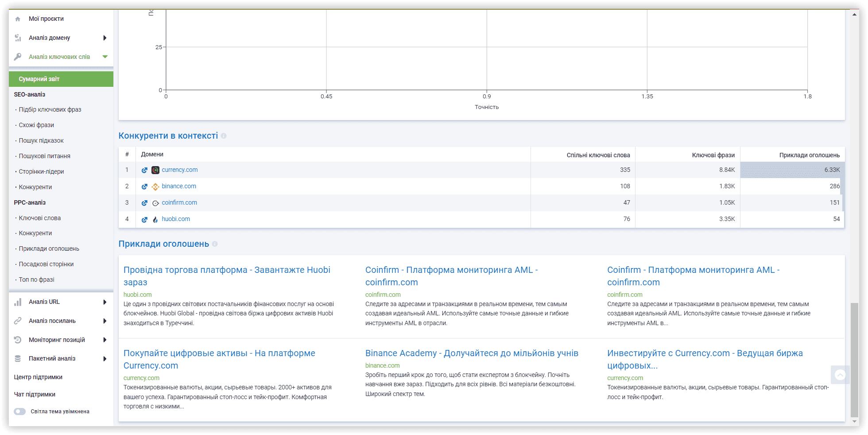The image size is (868, 435).
Task: Click the currency.com favicon
Action: [155, 170]
